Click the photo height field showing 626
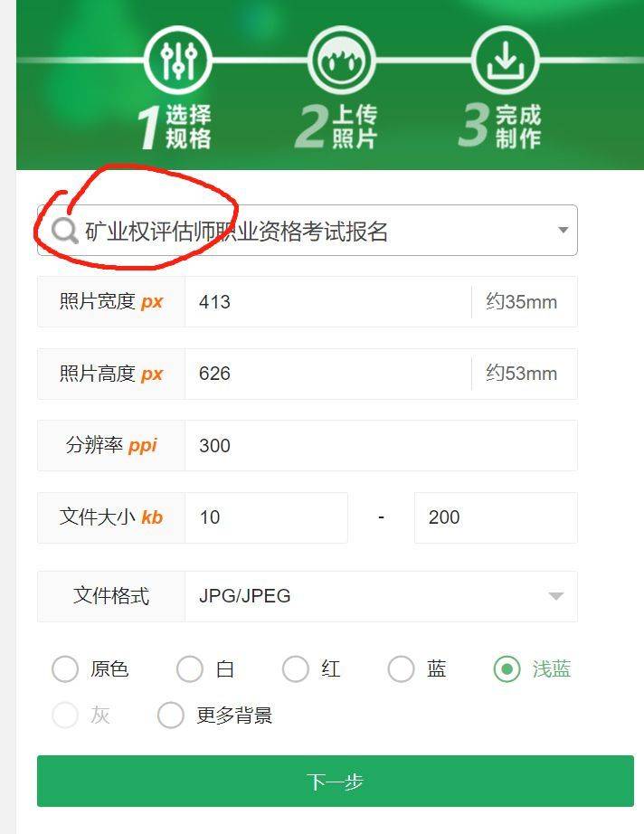Screen dimensions: 644x834 [327, 374]
